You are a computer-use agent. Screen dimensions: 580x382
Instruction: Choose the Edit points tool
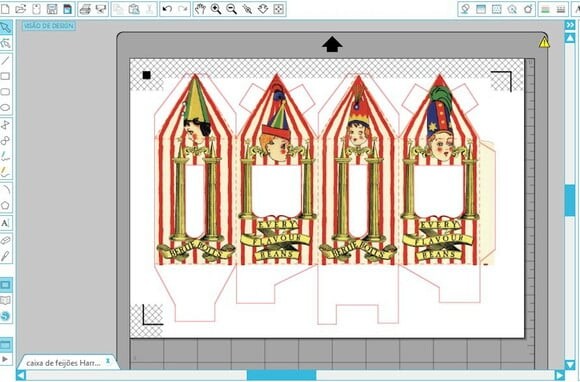point(5,44)
